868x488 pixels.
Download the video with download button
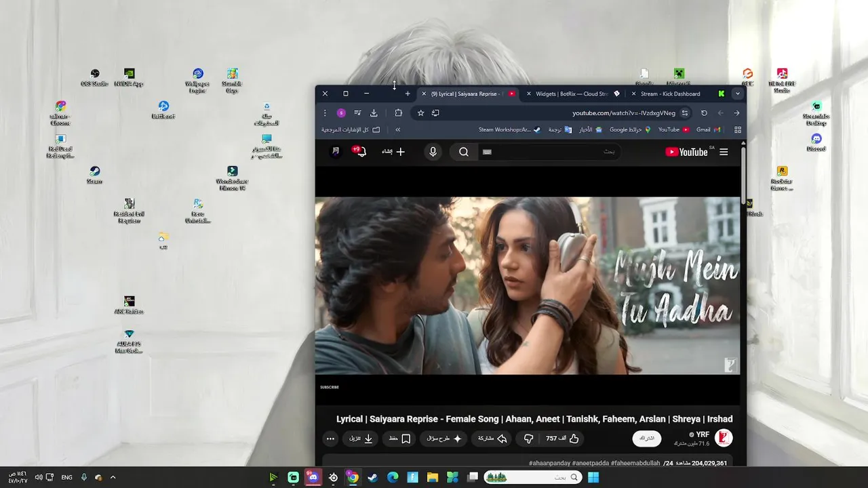coord(361,439)
